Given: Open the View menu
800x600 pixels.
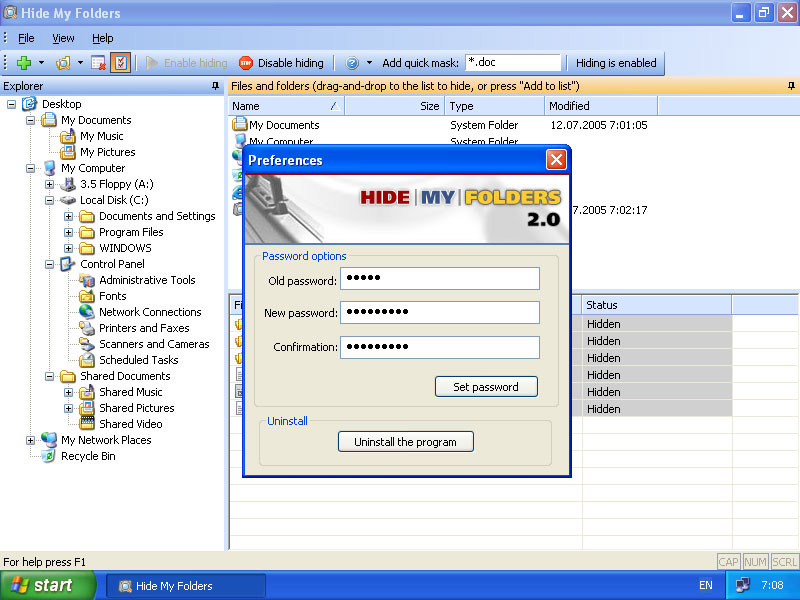Looking at the screenshot, I should point(63,38).
